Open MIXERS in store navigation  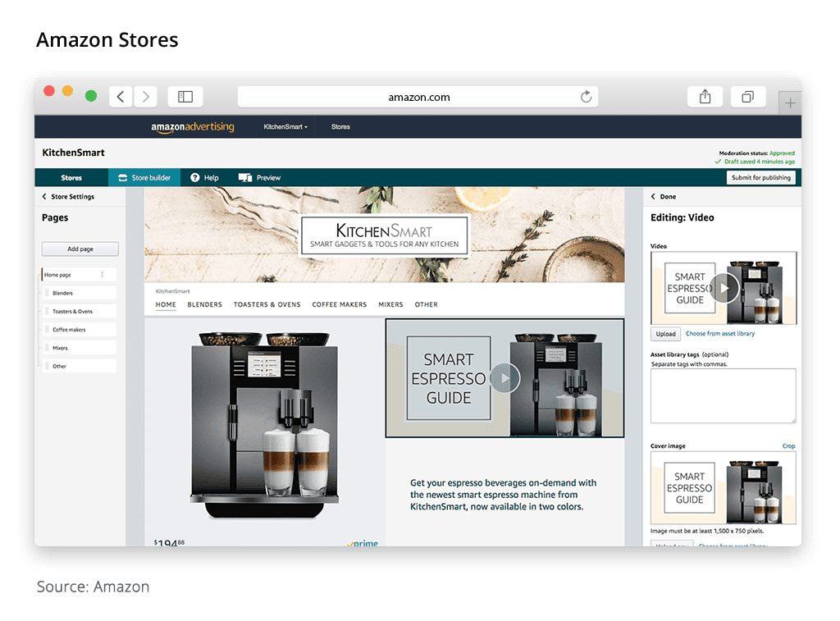390,304
